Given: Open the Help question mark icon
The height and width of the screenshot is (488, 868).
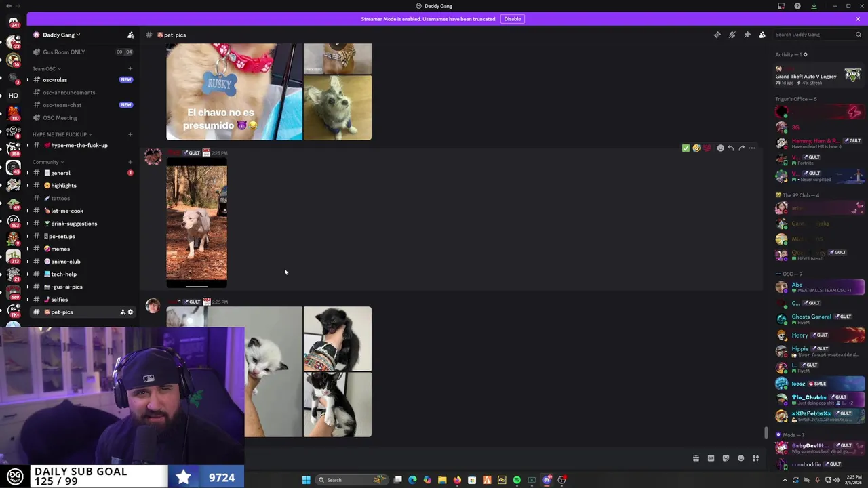Looking at the screenshot, I should 797,6.
